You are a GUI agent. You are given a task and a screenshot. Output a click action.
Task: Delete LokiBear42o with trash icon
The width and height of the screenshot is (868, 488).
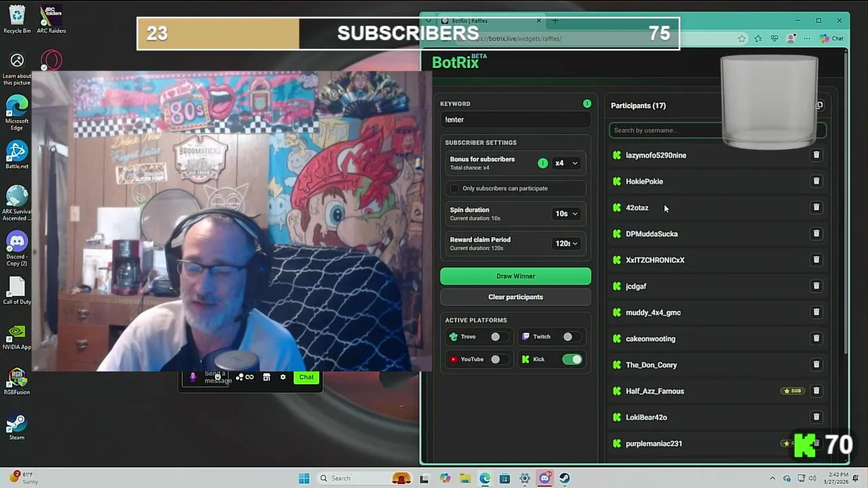click(816, 417)
